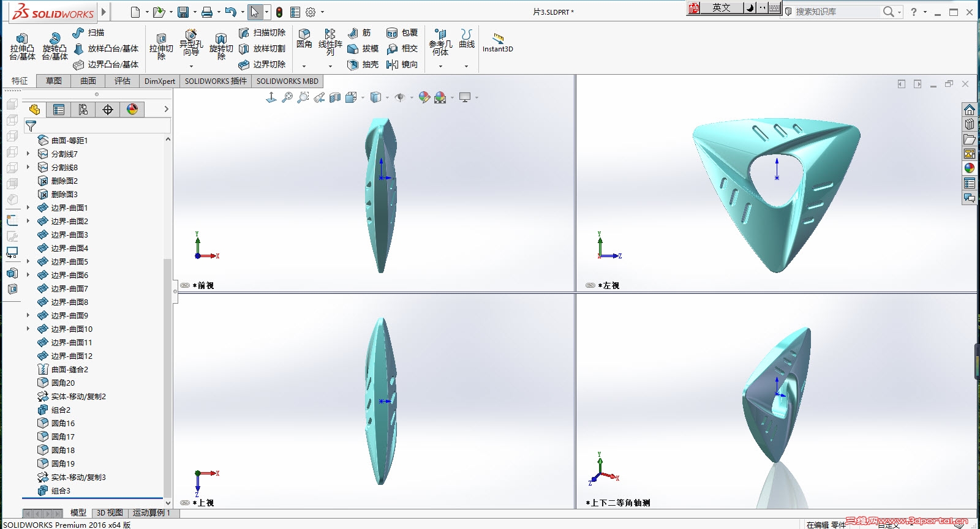Image resolution: width=980 pixels, height=529 pixels.
Task: Expand the 边界-曲面2 tree node
Action: point(28,221)
